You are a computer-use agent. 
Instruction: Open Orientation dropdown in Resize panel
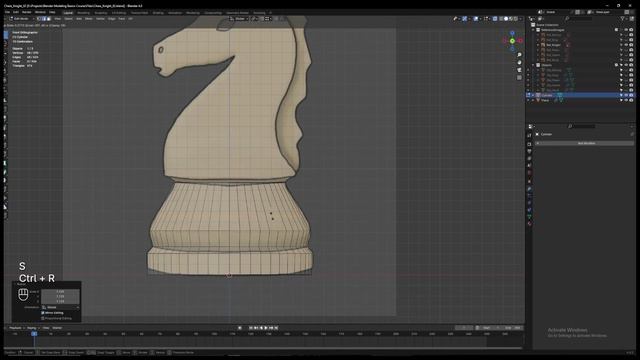[x=60, y=307]
